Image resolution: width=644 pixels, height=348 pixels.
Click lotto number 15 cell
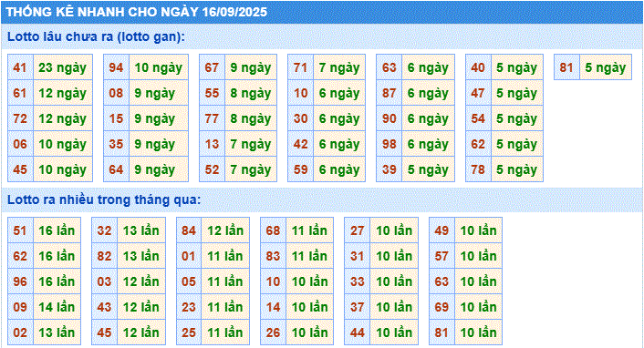tap(116, 118)
